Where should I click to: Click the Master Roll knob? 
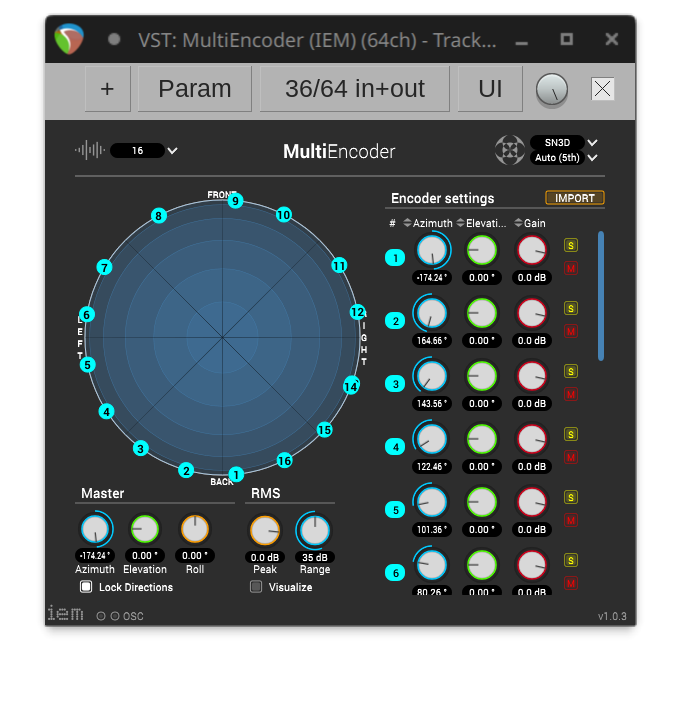pyautogui.click(x=195, y=529)
